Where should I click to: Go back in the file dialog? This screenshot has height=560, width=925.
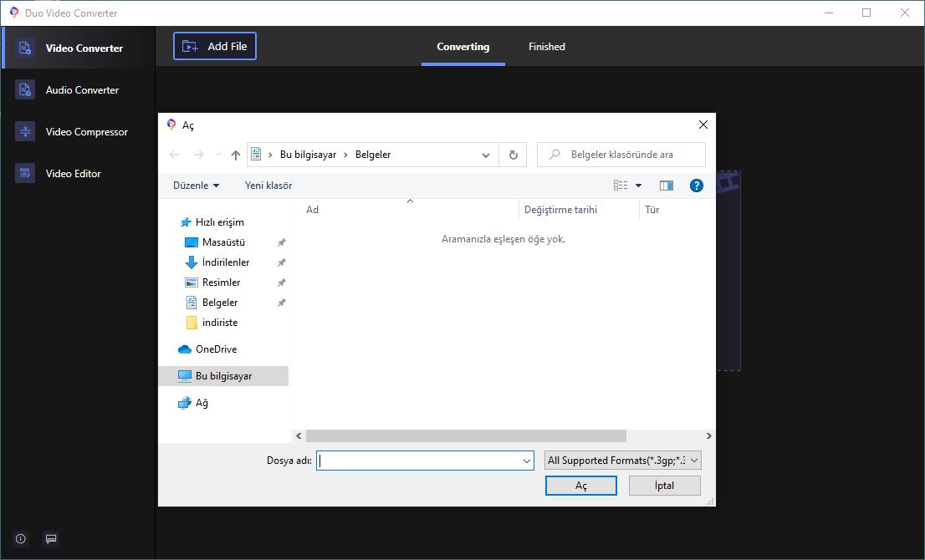click(x=174, y=155)
